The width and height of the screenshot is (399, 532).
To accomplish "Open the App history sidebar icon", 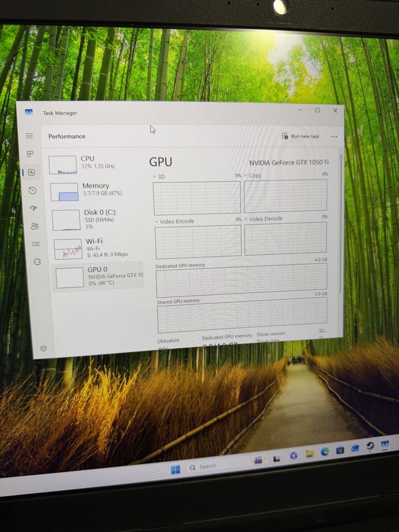I will tap(32, 191).
